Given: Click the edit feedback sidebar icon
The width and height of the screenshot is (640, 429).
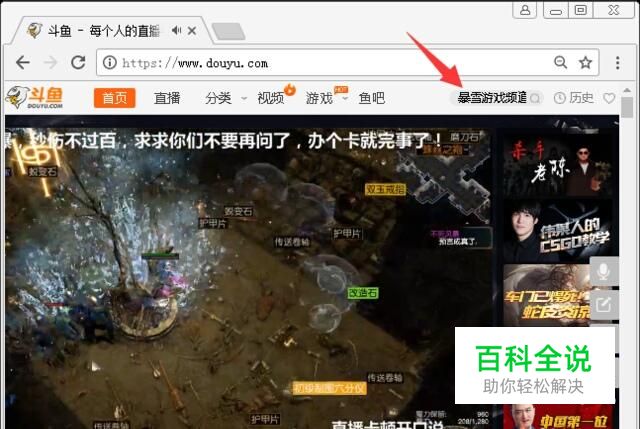Looking at the screenshot, I should (x=604, y=305).
